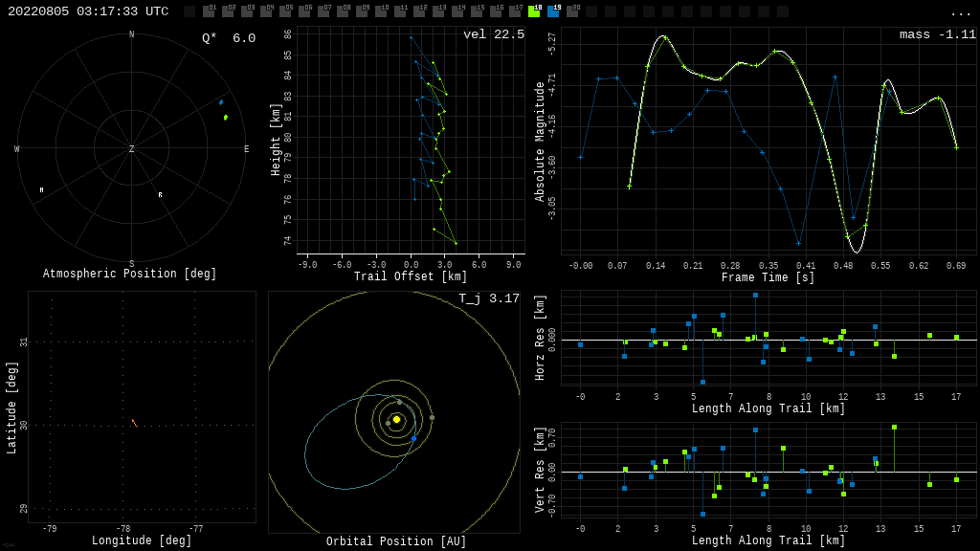Click the green camera 18 indicator box
This screenshot has width=980, height=551.
coord(534,11)
